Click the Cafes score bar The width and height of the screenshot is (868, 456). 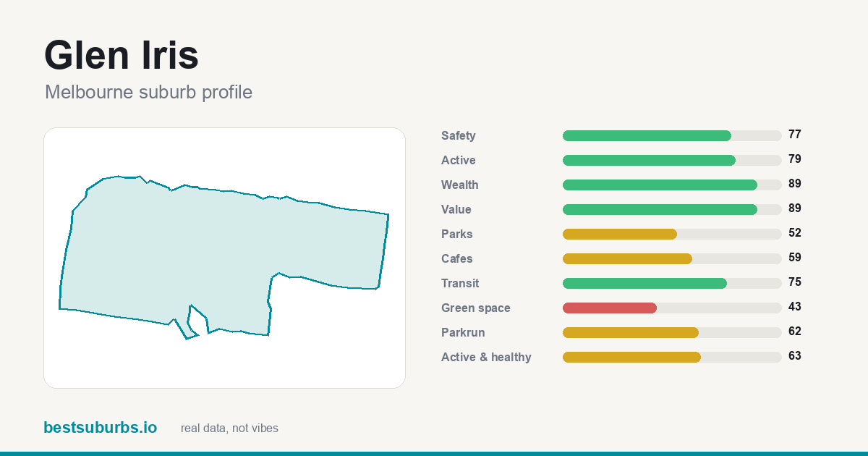(672, 258)
